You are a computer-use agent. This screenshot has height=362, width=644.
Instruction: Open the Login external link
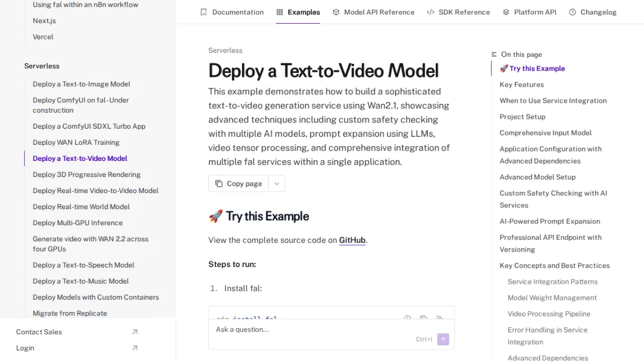(77, 348)
